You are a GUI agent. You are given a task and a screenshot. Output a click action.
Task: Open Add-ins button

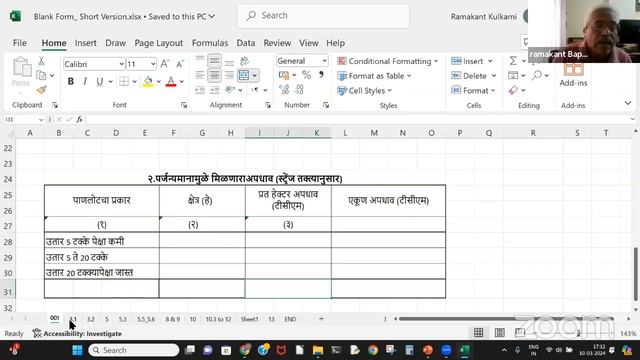573,75
